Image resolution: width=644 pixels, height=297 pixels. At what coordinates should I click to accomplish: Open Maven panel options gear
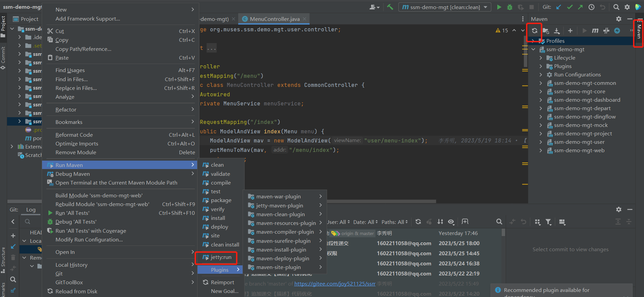[619, 19]
